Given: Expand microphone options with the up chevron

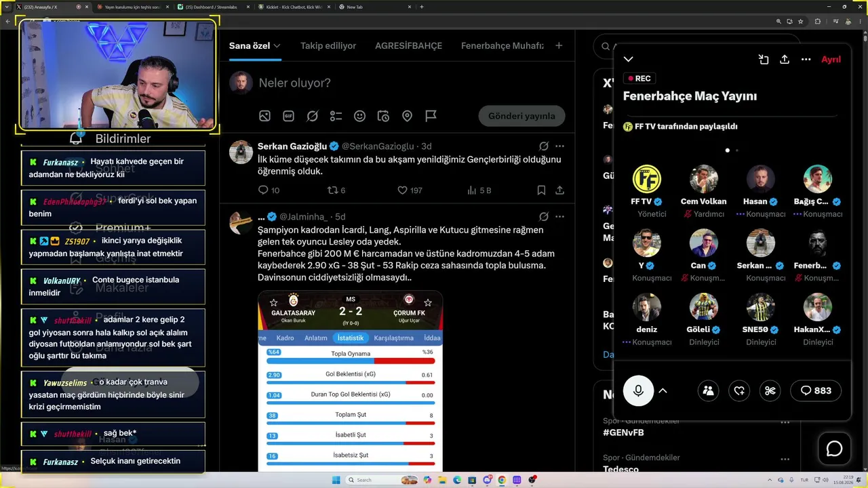Looking at the screenshot, I should 663,390.
